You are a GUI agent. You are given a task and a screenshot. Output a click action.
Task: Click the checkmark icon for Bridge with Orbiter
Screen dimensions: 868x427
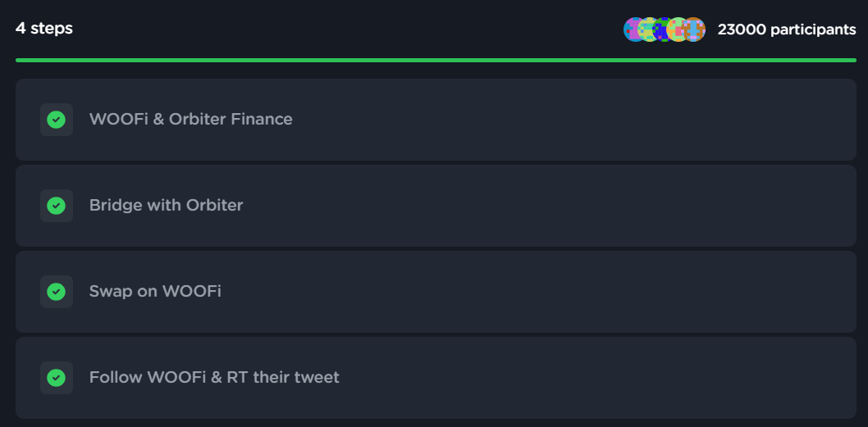[x=56, y=206]
